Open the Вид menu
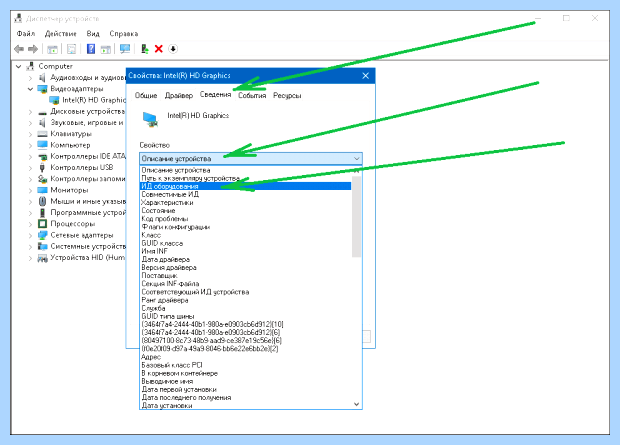This screenshot has height=445, width=620. pos(93,34)
